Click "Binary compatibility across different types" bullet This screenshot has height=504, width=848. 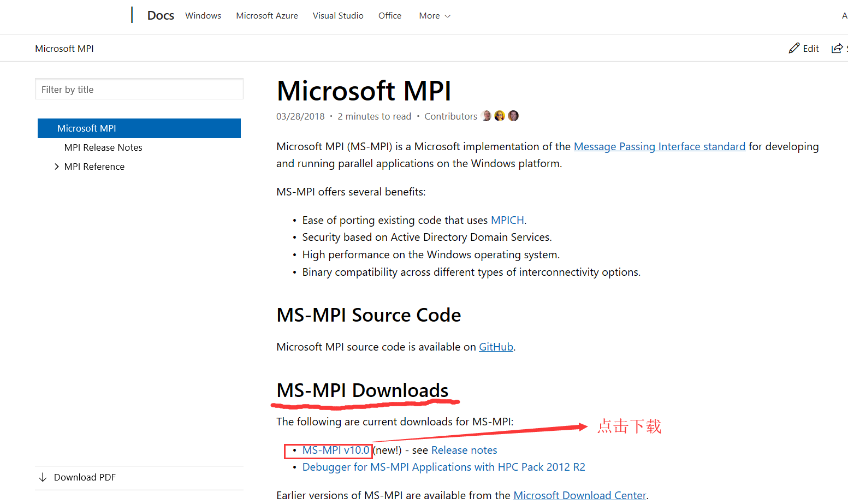point(471,272)
